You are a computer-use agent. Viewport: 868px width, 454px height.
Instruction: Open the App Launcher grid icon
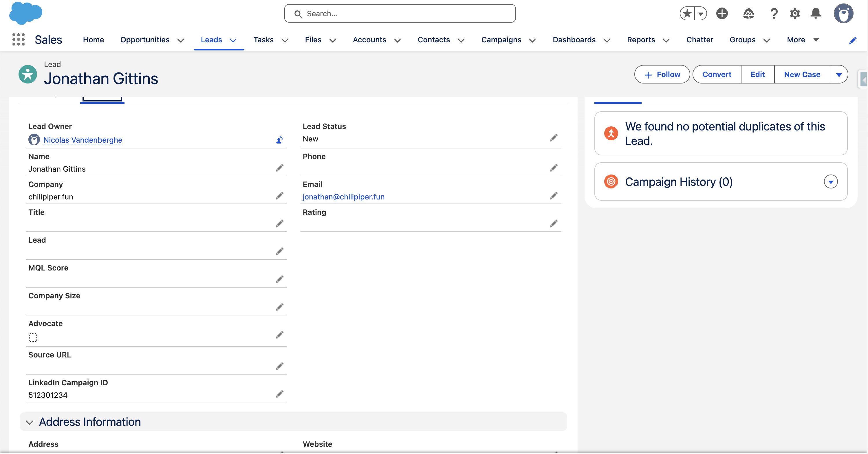pos(19,39)
